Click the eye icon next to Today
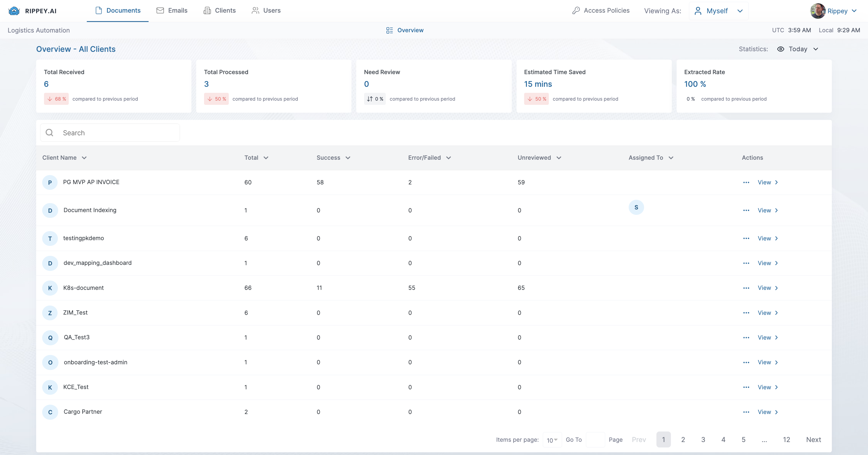868x455 pixels. [x=780, y=49]
